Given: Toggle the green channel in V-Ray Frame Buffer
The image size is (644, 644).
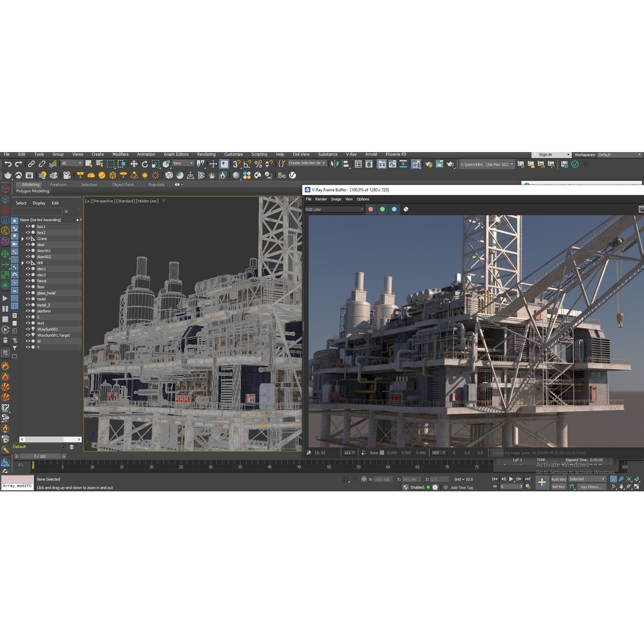Looking at the screenshot, I should pos(382,209).
